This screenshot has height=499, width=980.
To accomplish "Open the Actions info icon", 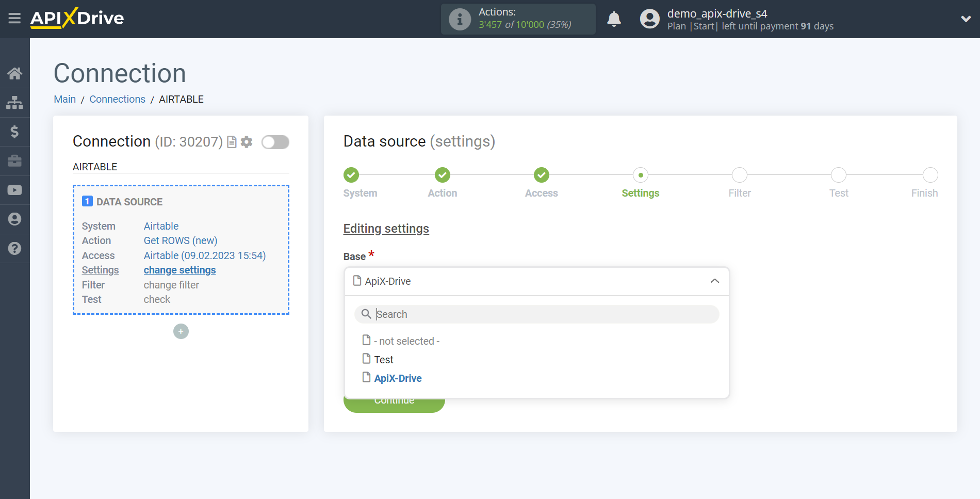I will coord(460,19).
